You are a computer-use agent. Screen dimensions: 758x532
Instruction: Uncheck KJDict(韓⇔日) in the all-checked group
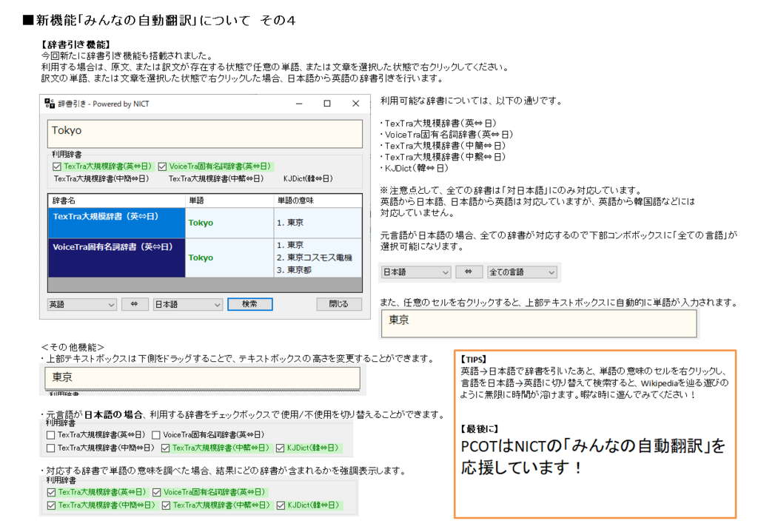coord(281,505)
